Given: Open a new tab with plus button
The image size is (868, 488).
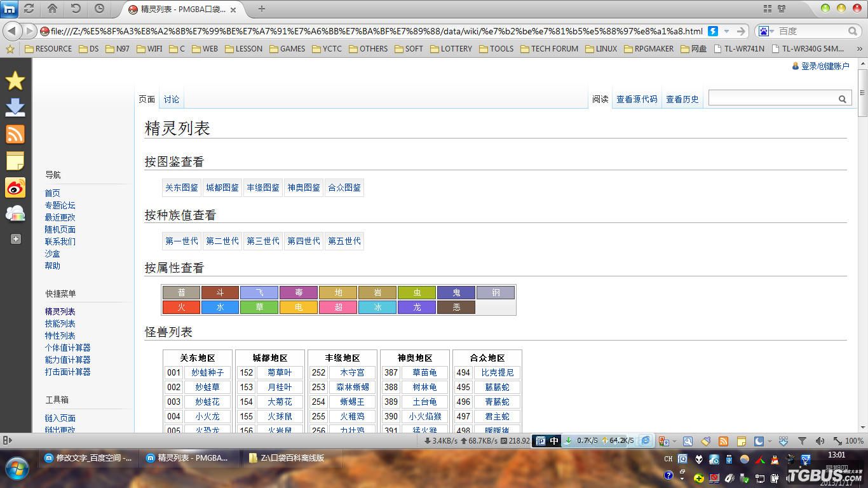Looking at the screenshot, I should (x=261, y=9).
